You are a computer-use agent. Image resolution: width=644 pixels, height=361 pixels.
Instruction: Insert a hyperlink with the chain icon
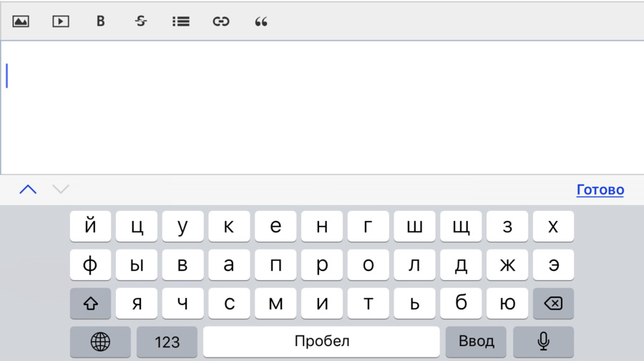click(221, 21)
